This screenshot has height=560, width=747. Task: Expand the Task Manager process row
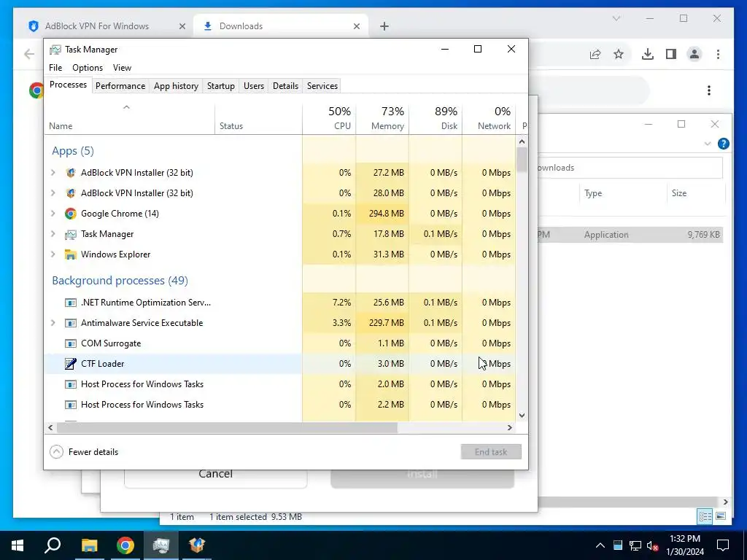(x=53, y=234)
